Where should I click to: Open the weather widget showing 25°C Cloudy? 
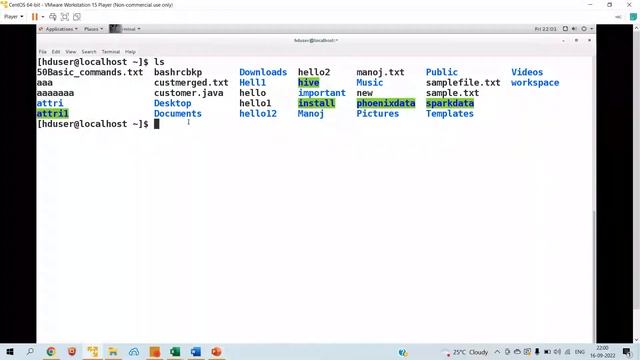coord(466,352)
